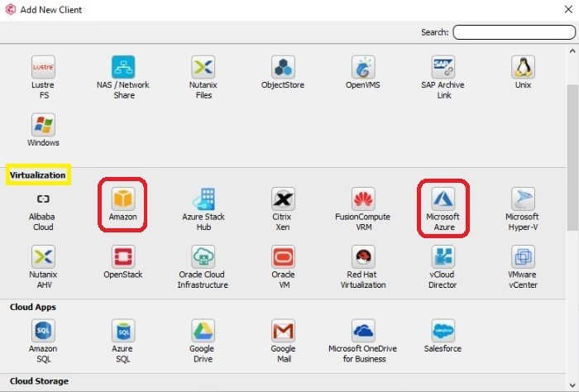Click the Virtualization section heading
Image resolution: width=579 pixels, height=392 pixels.
tap(38, 175)
